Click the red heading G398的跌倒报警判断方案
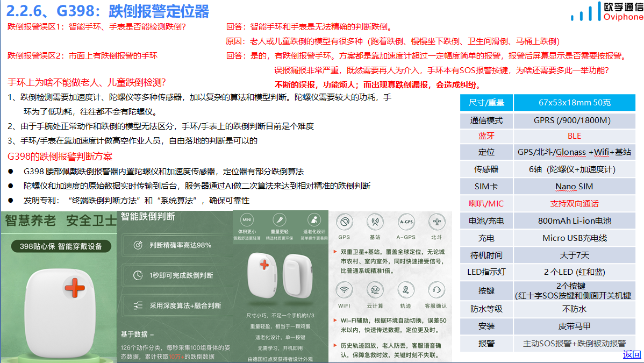 pos(60,156)
